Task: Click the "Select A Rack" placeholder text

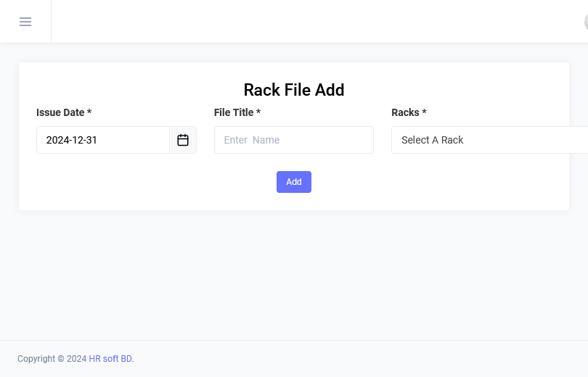Action: tap(432, 140)
